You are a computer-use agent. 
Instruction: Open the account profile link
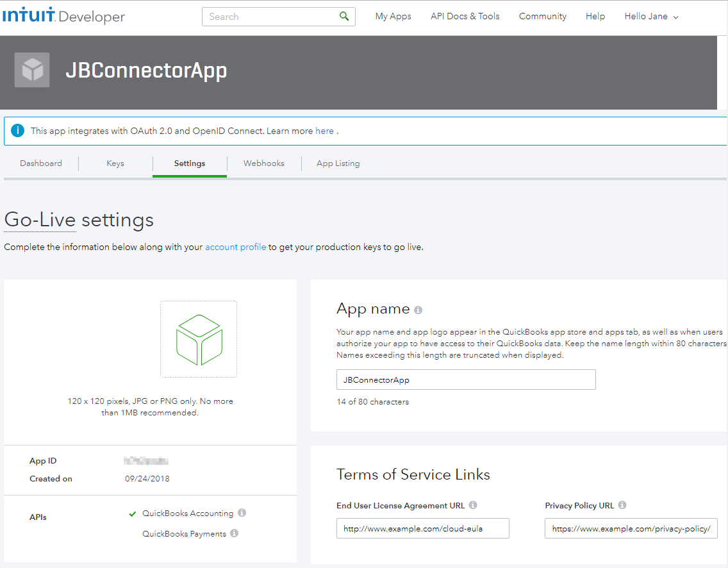coord(235,247)
